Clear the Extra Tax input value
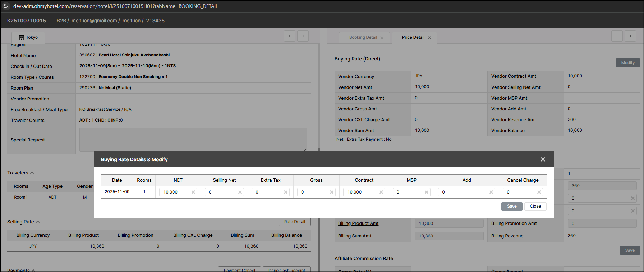Screen dimensions: 644x272 (x=286, y=192)
